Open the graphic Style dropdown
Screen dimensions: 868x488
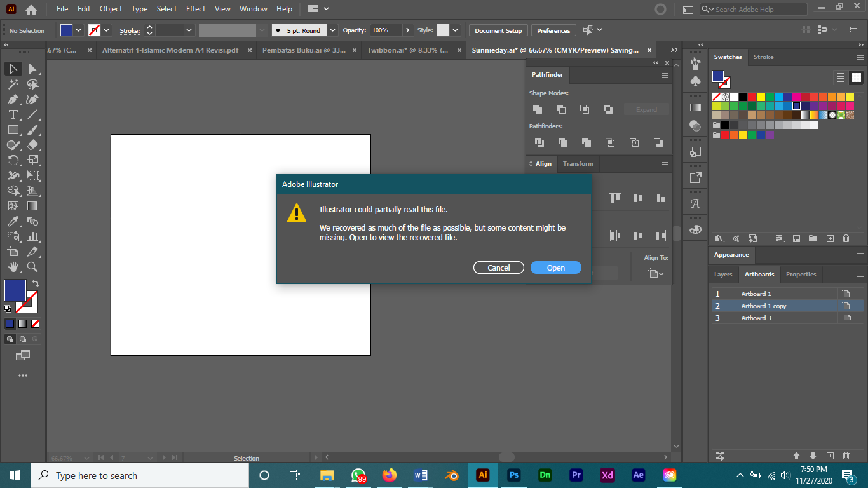tap(455, 30)
